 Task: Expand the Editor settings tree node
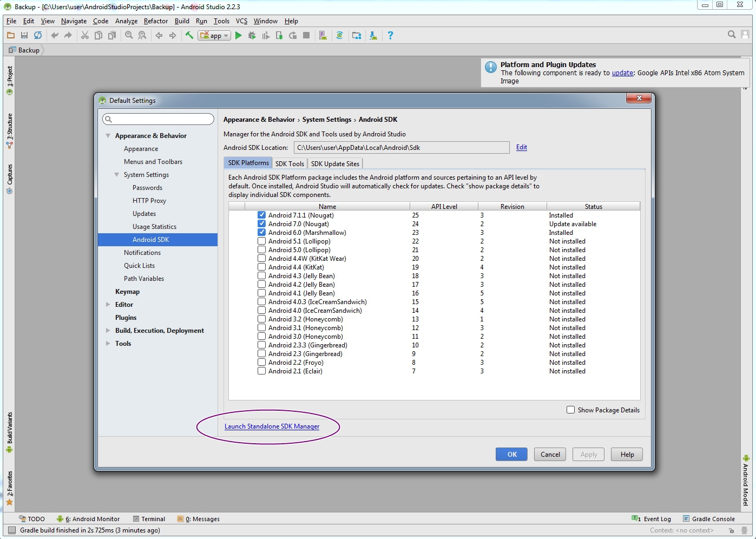click(108, 305)
